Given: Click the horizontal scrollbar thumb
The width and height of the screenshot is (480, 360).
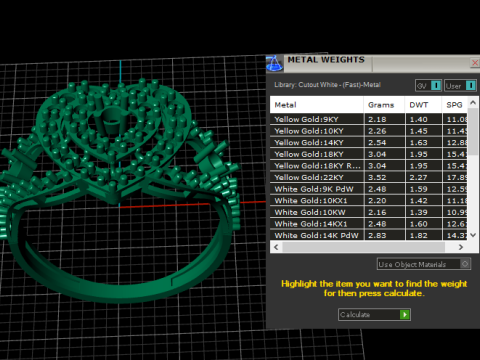Looking at the screenshot, I should click(363, 247).
